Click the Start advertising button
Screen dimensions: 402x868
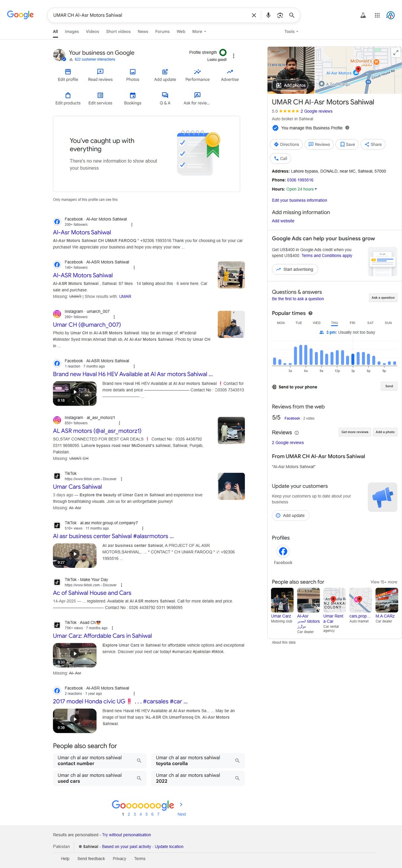click(295, 269)
